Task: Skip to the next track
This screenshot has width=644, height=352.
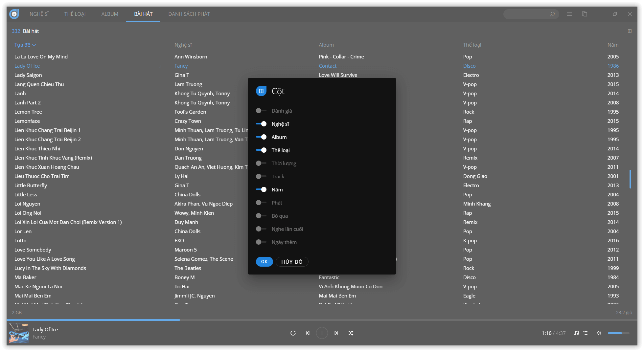Action: coord(336,333)
